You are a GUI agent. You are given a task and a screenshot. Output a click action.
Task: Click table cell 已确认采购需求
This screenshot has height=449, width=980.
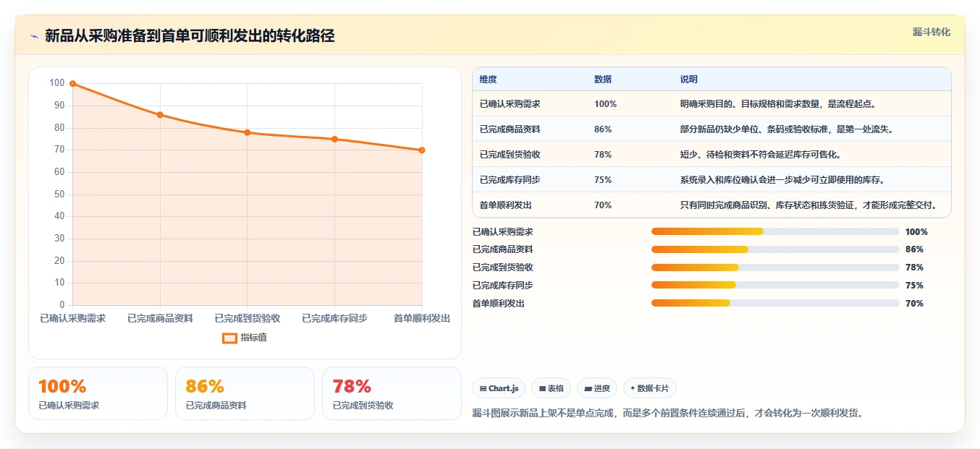click(510, 104)
